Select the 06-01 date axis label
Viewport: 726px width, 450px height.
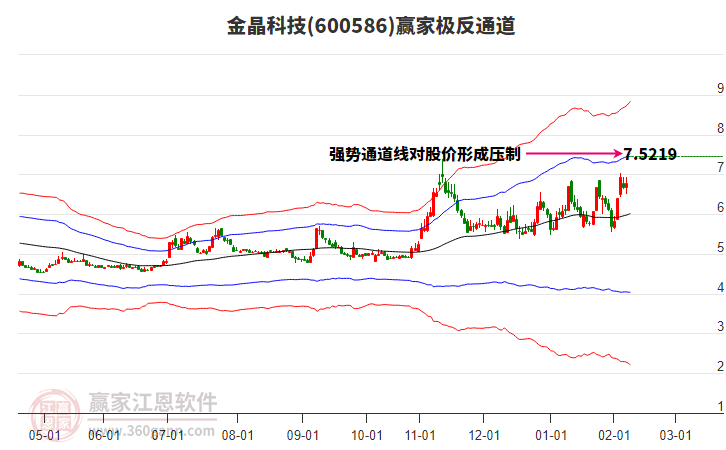pyautogui.click(x=104, y=435)
